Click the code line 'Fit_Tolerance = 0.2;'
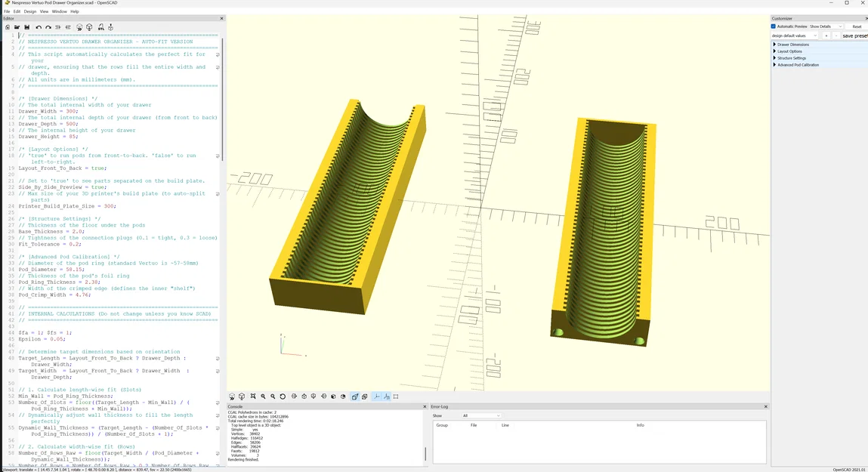The image size is (868, 472). tap(48, 244)
